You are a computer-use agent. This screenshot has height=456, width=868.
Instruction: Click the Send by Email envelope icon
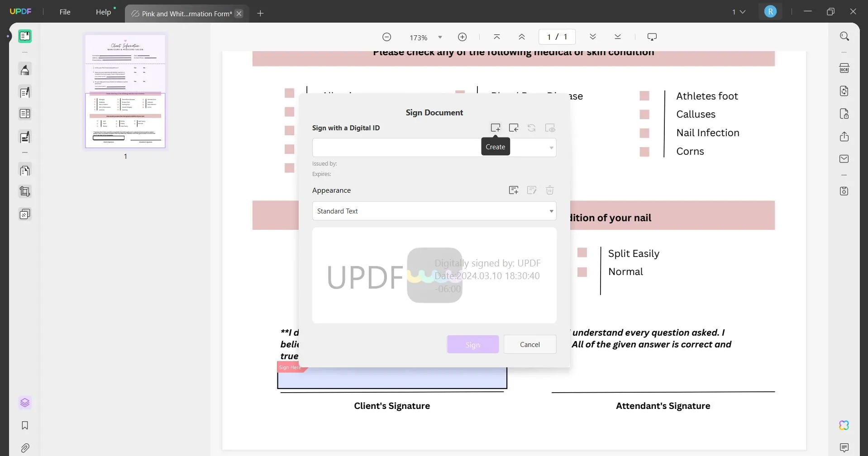pos(844,159)
